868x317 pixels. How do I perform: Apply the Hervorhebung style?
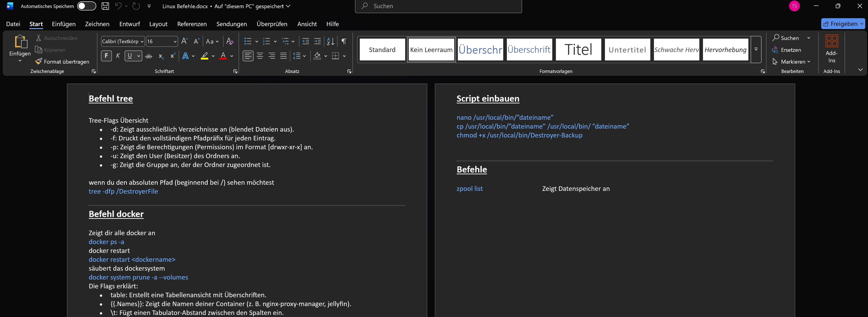[725, 50]
